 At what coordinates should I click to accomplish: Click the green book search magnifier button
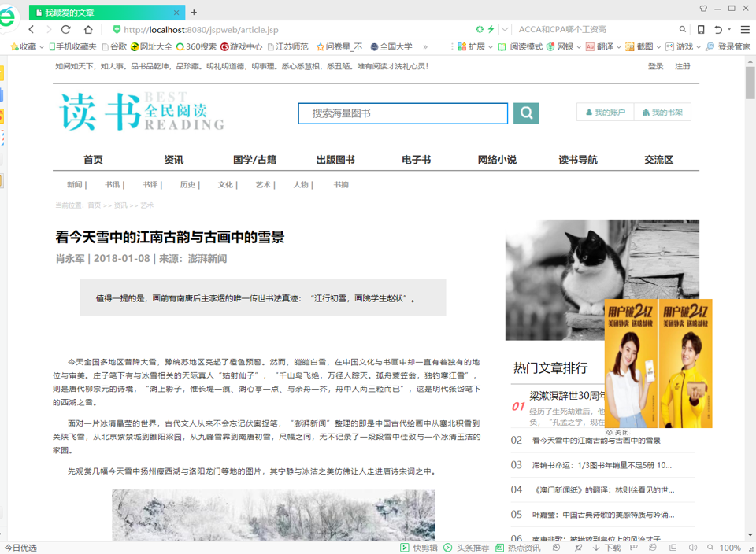point(526,113)
